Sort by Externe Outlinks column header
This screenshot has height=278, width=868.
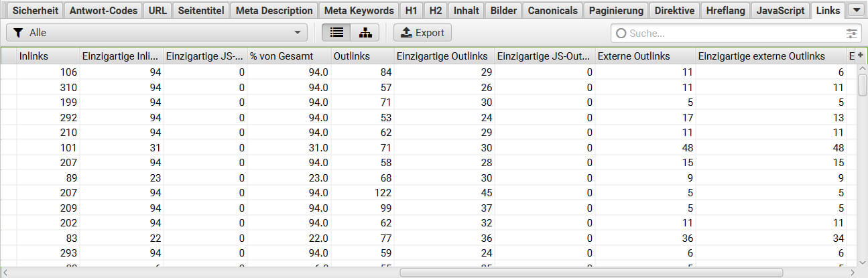coord(645,56)
